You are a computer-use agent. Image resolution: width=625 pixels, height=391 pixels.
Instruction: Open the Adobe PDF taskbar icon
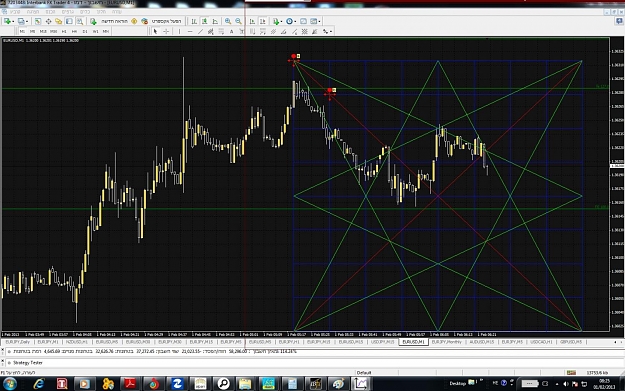pos(130,384)
